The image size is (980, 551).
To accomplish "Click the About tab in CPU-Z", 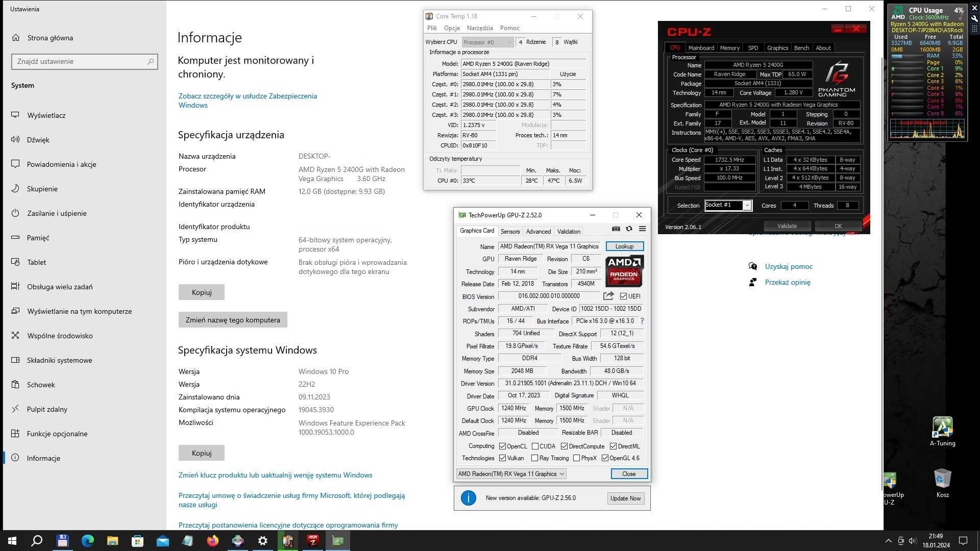I will [x=822, y=47].
